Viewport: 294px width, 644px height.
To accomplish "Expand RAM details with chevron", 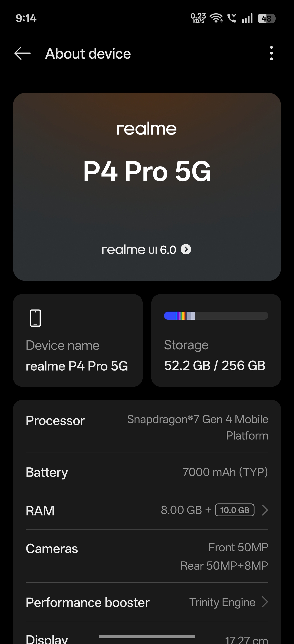I will (x=265, y=510).
